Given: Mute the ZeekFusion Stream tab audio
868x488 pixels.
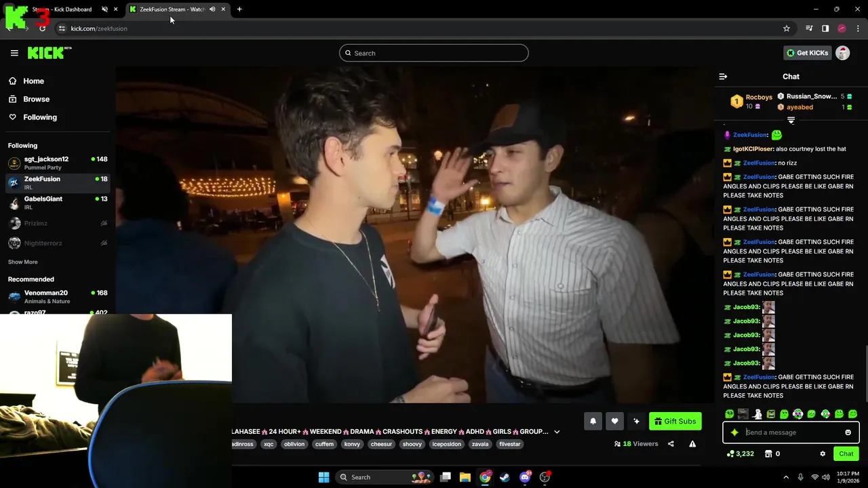Looking at the screenshot, I should 212,9.
